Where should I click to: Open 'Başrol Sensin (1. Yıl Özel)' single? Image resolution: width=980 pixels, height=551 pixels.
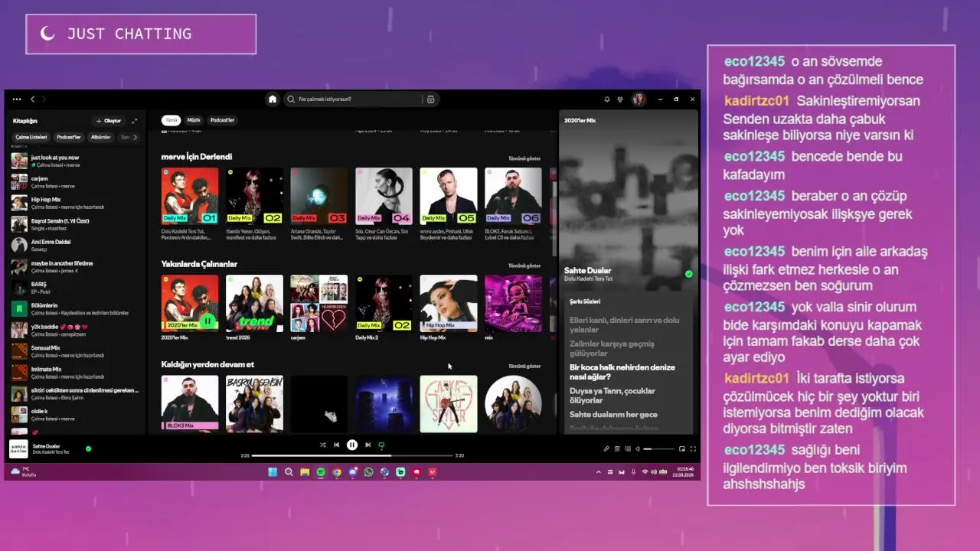click(75, 224)
